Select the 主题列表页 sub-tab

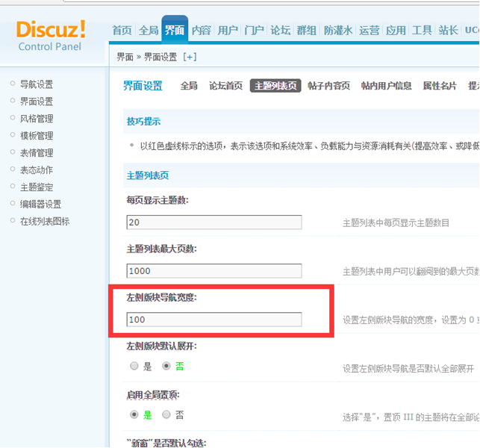275,86
